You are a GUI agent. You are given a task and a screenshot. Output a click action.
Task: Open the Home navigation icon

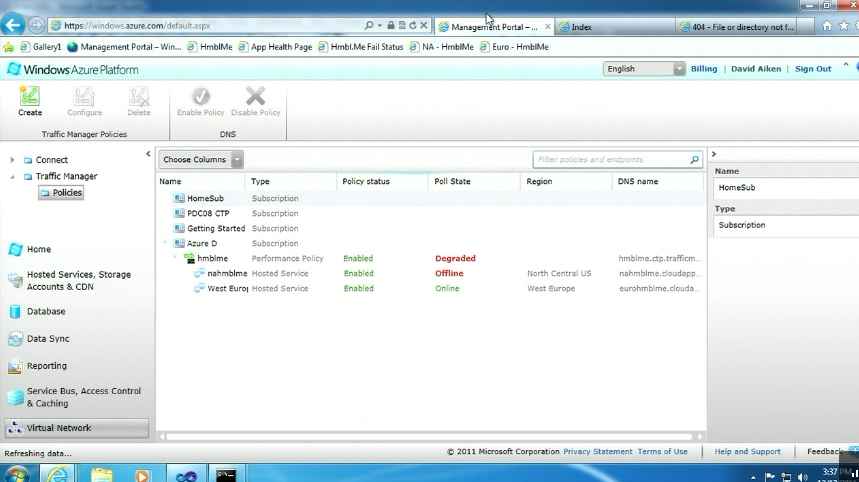[15, 249]
